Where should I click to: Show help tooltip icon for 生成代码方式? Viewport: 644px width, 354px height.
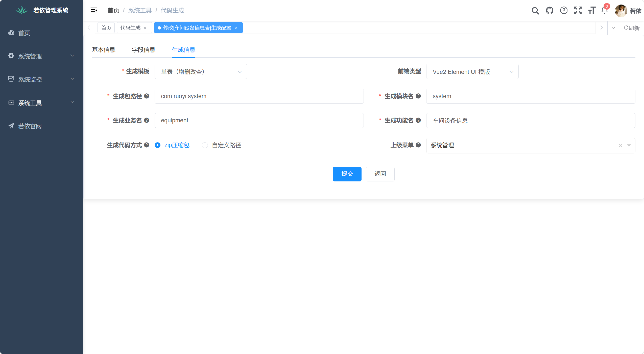[147, 145]
